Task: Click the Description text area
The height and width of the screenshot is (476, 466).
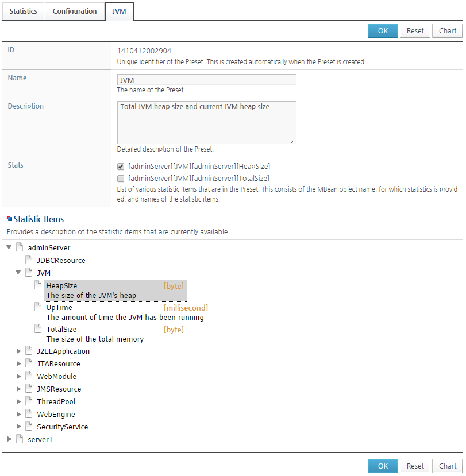Action: point(207,123)
